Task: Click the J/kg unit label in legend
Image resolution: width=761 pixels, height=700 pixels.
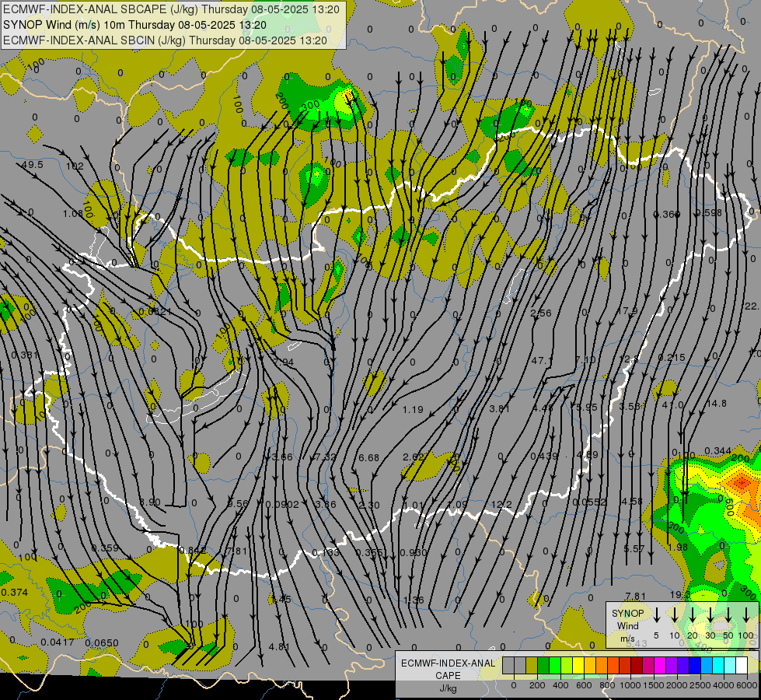Action: point(448,688)
